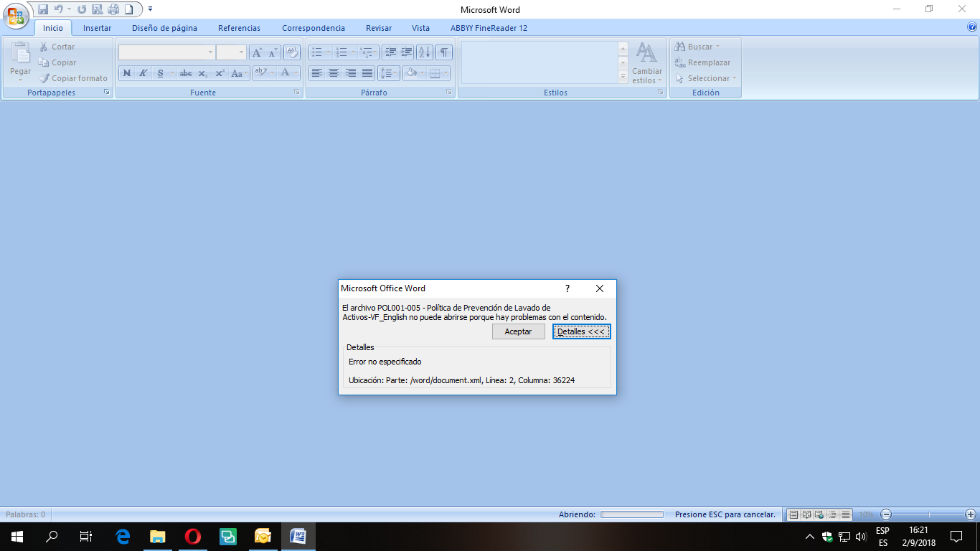Click the align left icon
This screenshot has width=980, height=551.
[316, 73]
